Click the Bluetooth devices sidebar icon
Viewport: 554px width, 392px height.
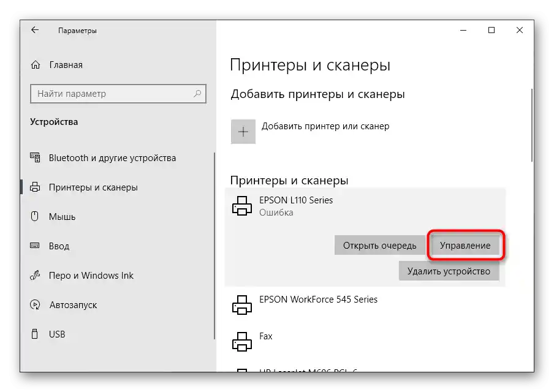tap(35, 157)
